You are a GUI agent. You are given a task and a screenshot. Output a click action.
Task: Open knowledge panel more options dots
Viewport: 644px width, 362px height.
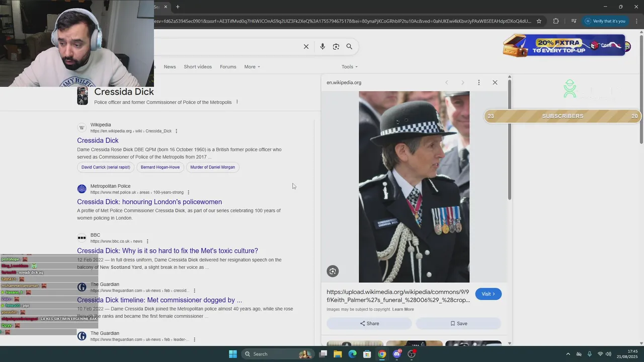237,102
